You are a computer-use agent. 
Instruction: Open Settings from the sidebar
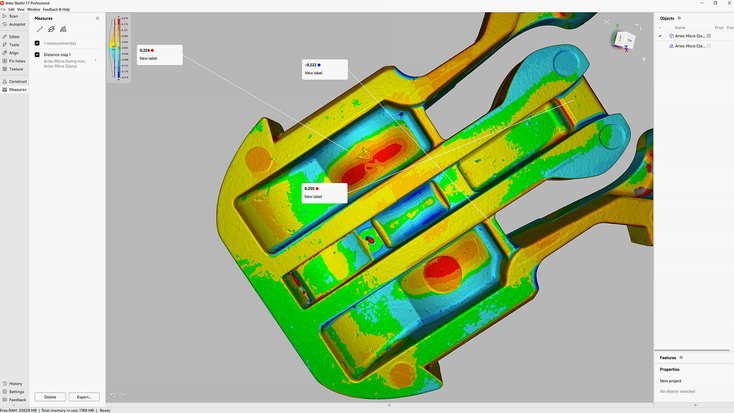14,391
